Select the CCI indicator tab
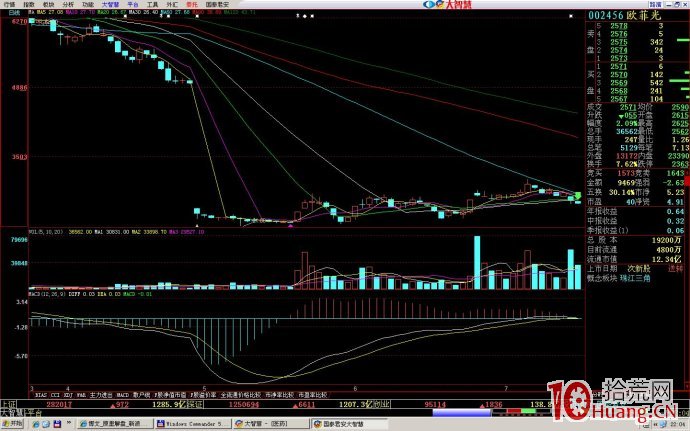690x431 pixels. click(55, 395)
